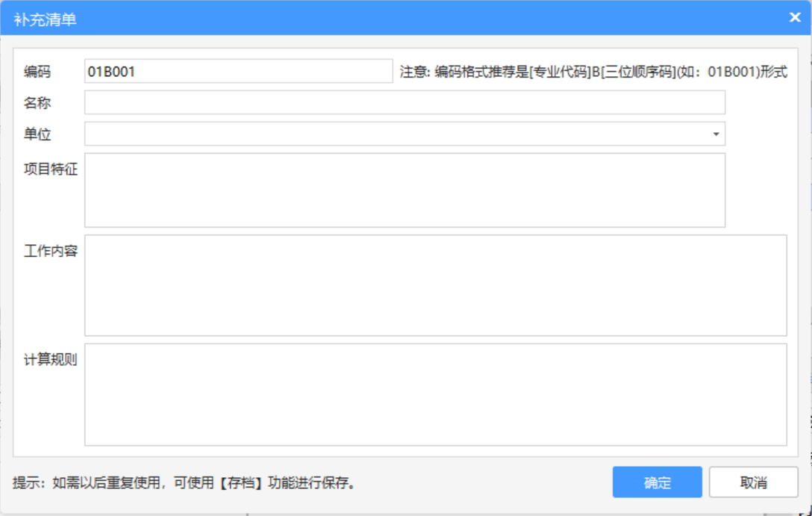Focus the 名称 text field
This screenshot has width=812, height=516.
click(404, 103)
